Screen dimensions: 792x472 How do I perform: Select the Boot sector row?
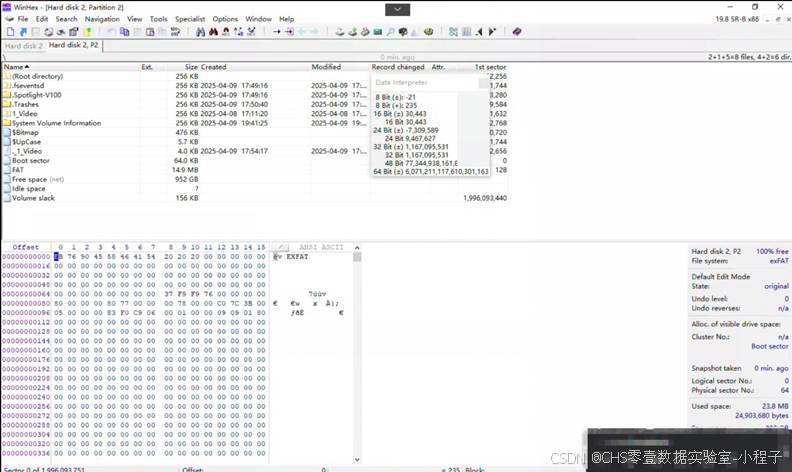pyautogui.click(x=255, y=161)
